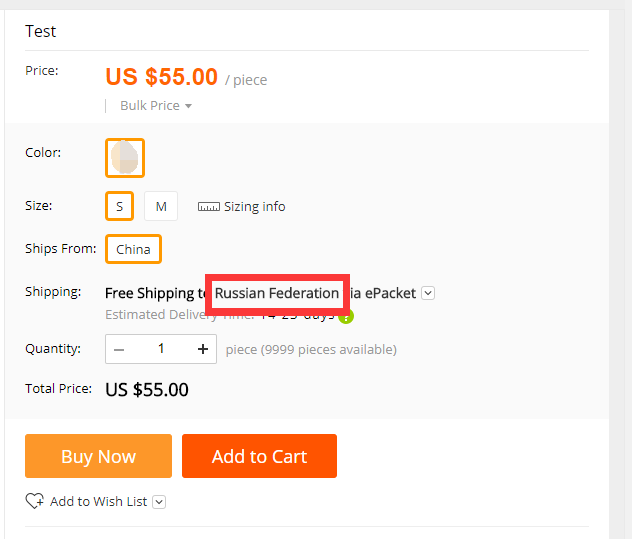Increase quantity with the plus button

point(202,349)
